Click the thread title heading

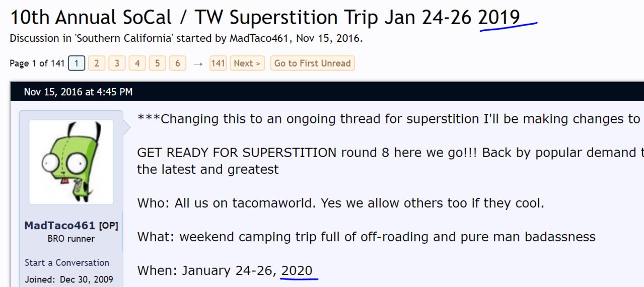tap(265, 18)
